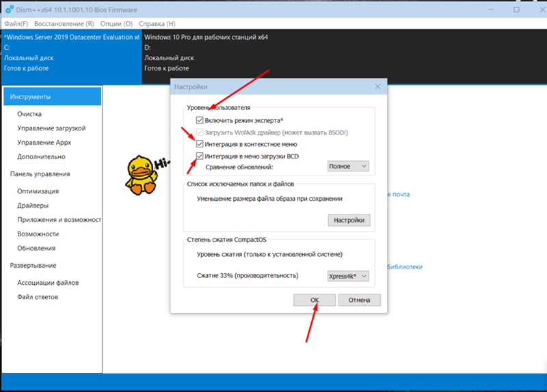Image resolution: width=547 pixels, height=392 pixels.
Task: Open Драйверы in sidebar
Action: (x=33, y=206)
